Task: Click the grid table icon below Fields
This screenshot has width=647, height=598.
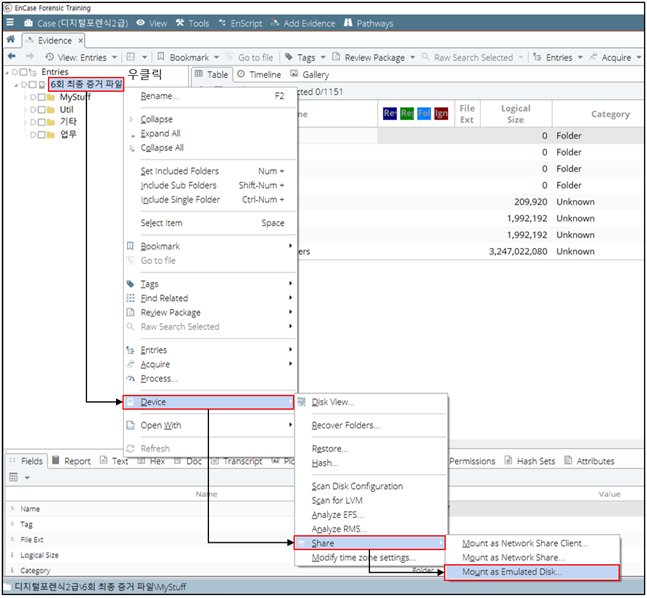Action: [x=14, y=477]
